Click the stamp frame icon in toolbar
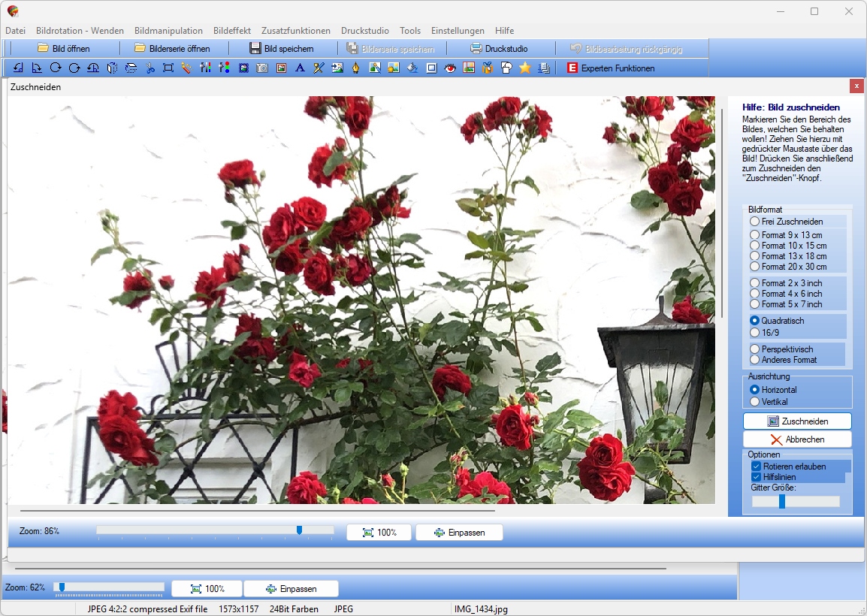Viewport: 867px width, 616px height. (243, 68)
